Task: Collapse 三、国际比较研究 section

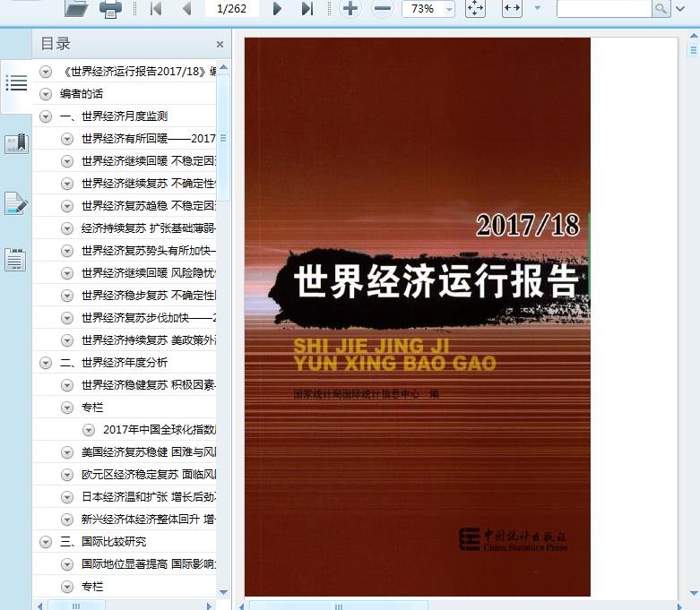Action: click(46, 542)
